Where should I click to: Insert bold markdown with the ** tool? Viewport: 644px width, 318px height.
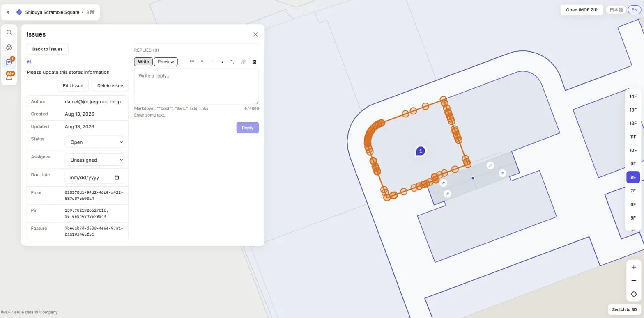(x=192, y=62)
